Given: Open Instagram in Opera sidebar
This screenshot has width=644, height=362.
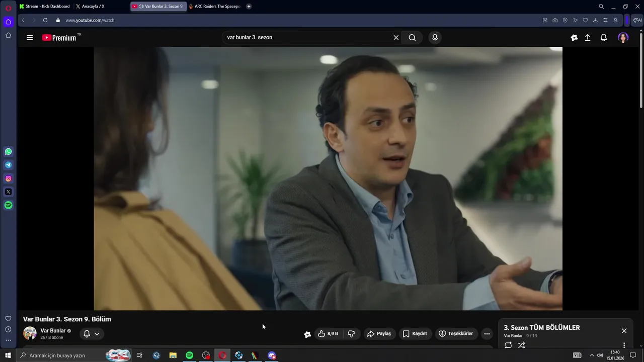Looking at the screenshot, I should pos(9,178).
